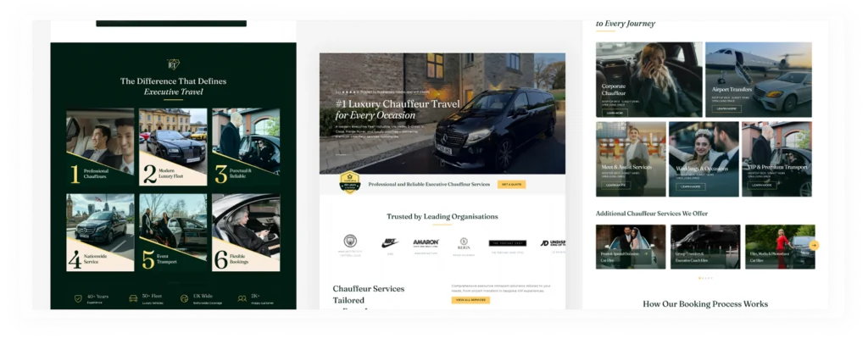868x339 pixels.
Task: Click Learn More on Corporate Chauffeur card
Action: tap(615, 111)
